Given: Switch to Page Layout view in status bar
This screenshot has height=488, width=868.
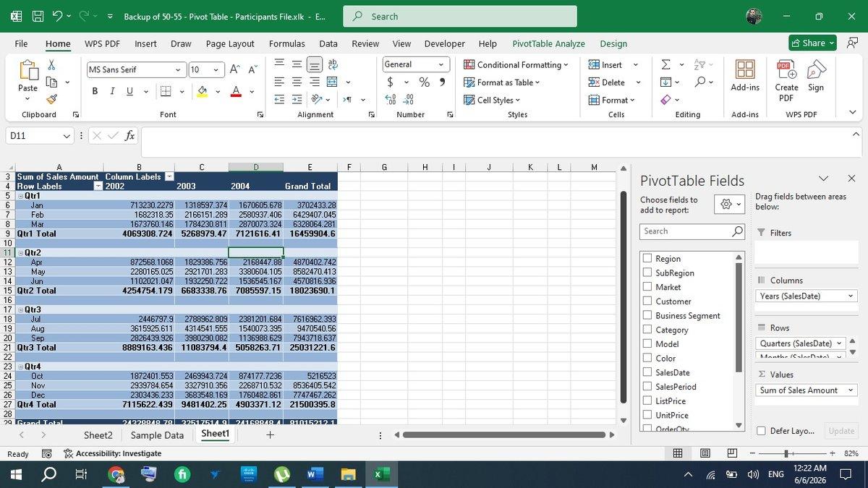Looking at the screenshot, I should (x=705, y=453).
